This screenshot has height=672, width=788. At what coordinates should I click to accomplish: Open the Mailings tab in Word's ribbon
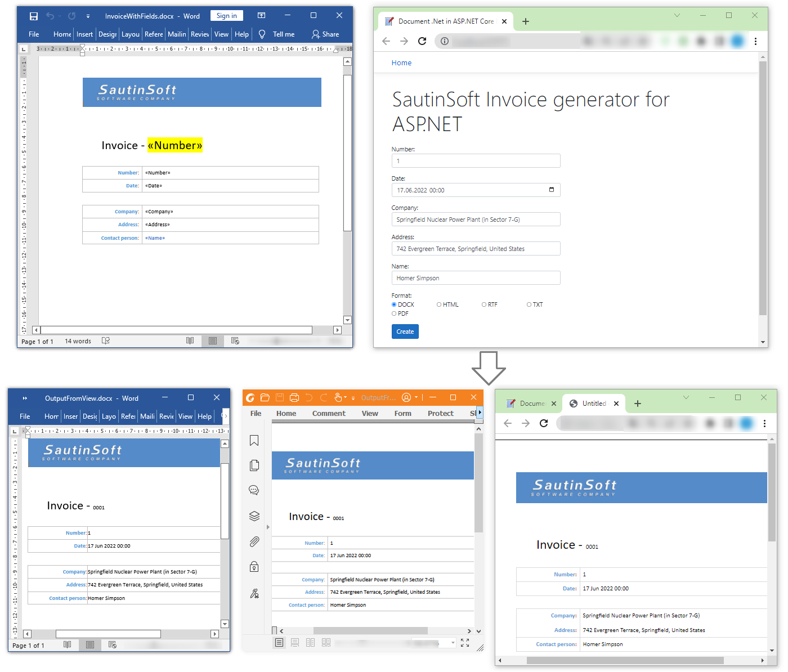[x=176, y=34]
